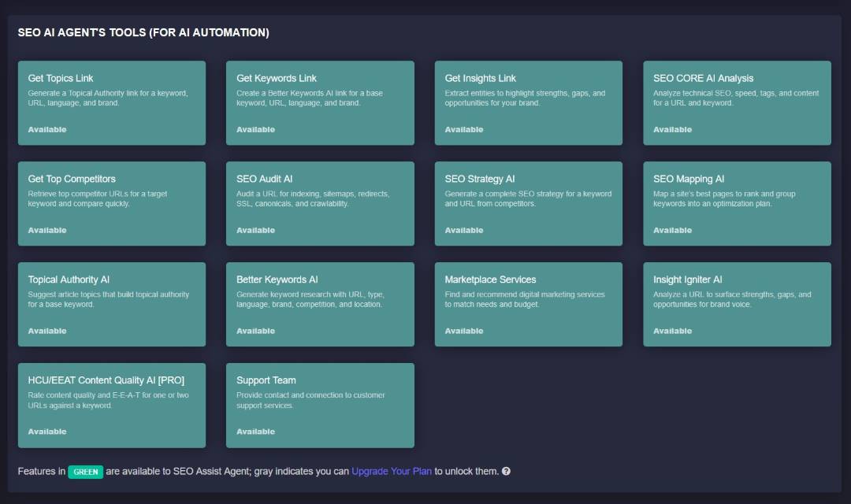Click Available status under HCU/EEAT Content Quality
851x504 pixels.
tap(47, 432)
